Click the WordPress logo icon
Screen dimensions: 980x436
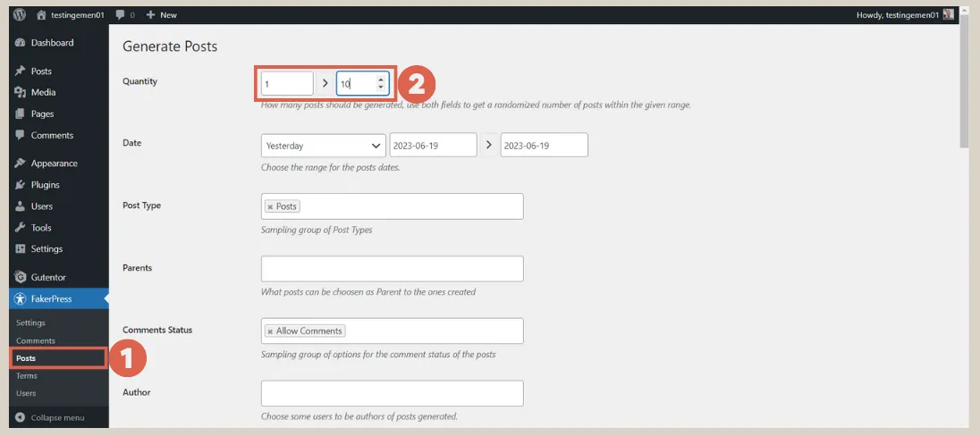[x=20, y=14]
